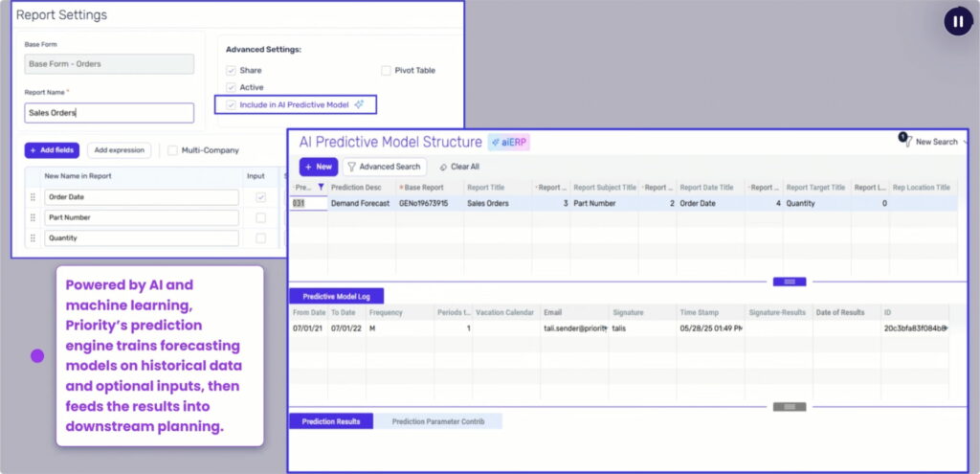Select the Quantity target title cell in grid
The height and width of the screenshot is (474, 980).
817,203
